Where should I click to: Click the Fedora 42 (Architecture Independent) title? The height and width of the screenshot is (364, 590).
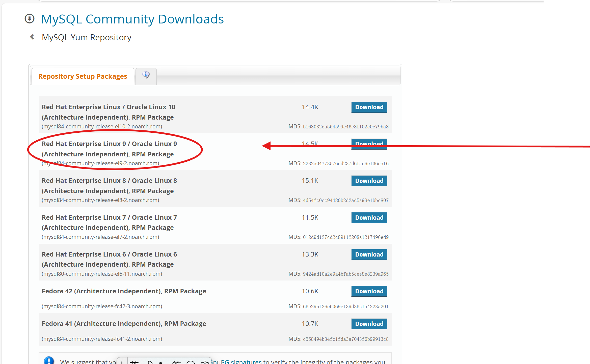pyautogui.click(x=124, y=291)
